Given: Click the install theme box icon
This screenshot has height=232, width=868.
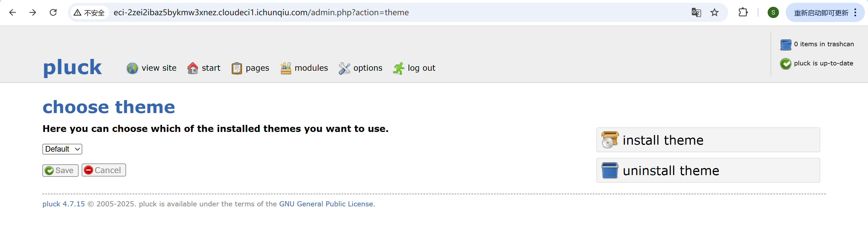Looking at the screenshot, I should [610, 140].
